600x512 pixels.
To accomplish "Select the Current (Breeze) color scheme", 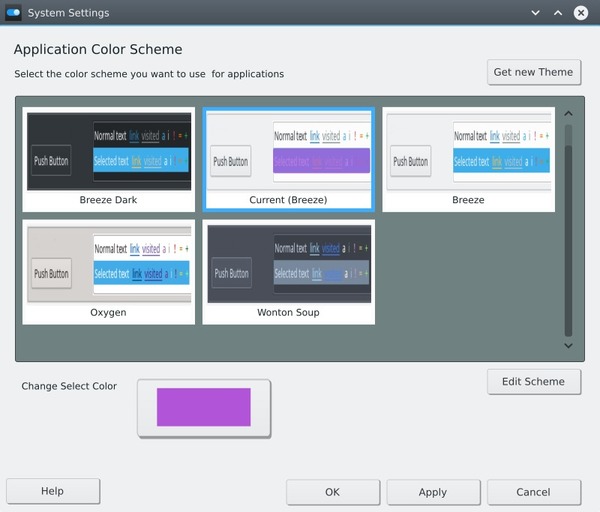I will [x=288, y=158].
